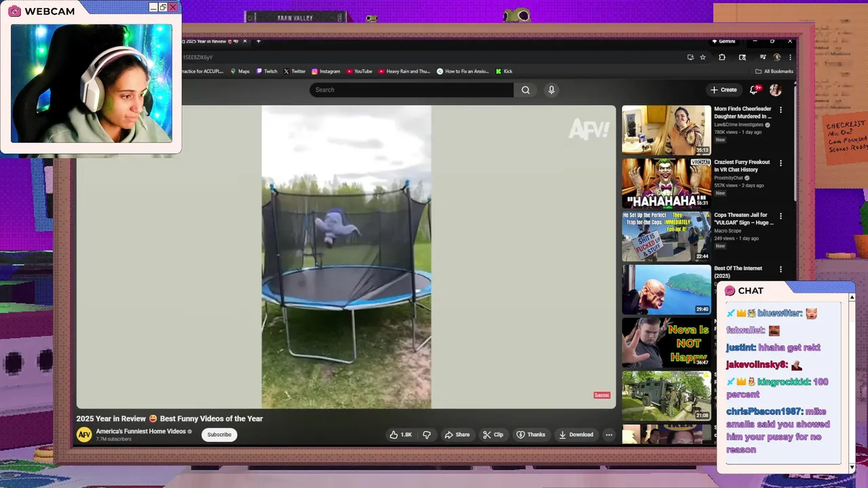Open options for Cops Threaten Jail video
The width and height of the screenshot is (868, 488).
click(781, 216)
